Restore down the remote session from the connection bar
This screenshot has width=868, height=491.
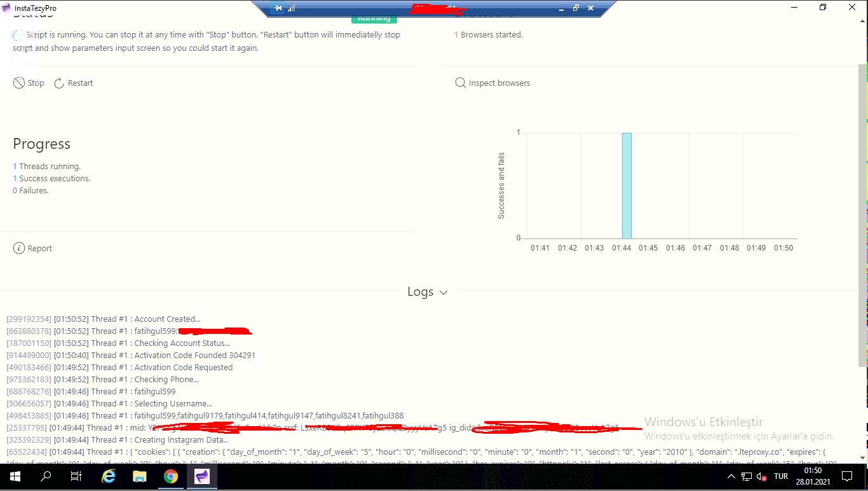(x=576, y=8)
